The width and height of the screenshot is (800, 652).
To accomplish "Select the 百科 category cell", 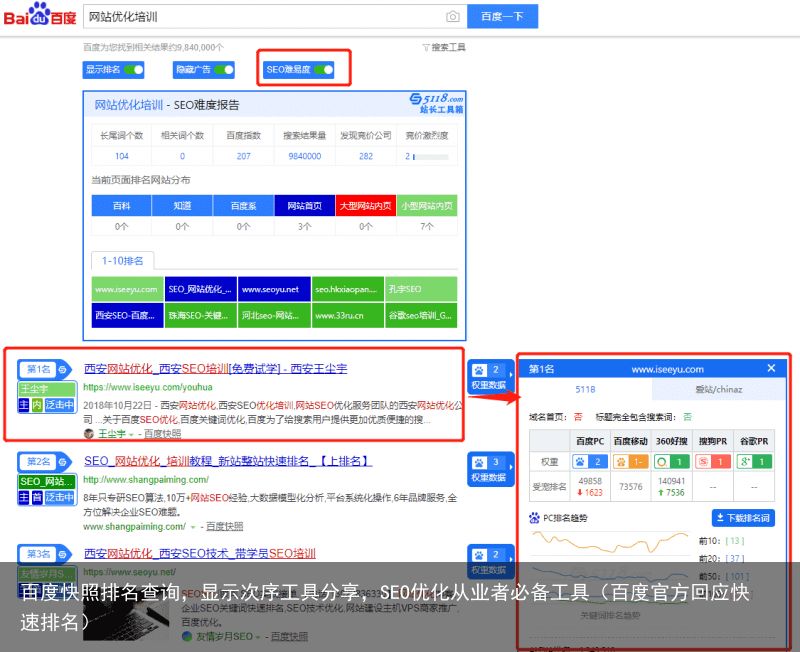I will 121,206.
